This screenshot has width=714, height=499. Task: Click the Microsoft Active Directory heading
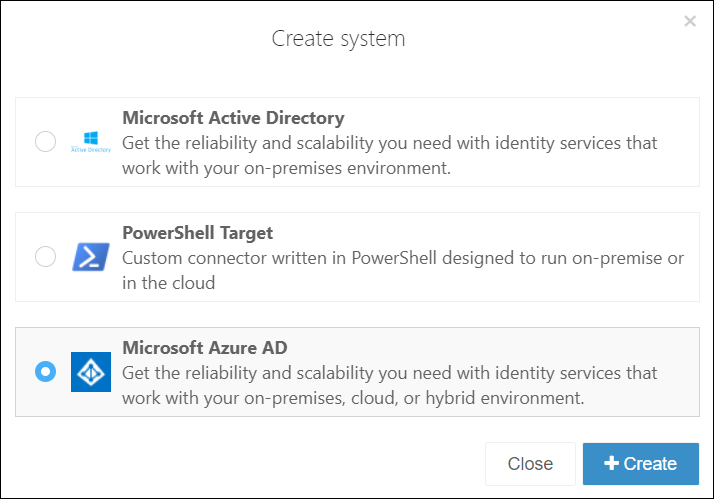233,118
